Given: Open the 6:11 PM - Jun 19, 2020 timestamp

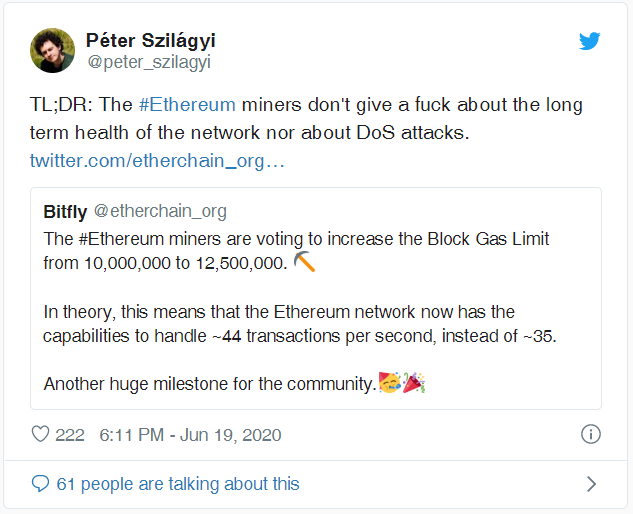Looking at the screenshot, I should click(190, 435).
